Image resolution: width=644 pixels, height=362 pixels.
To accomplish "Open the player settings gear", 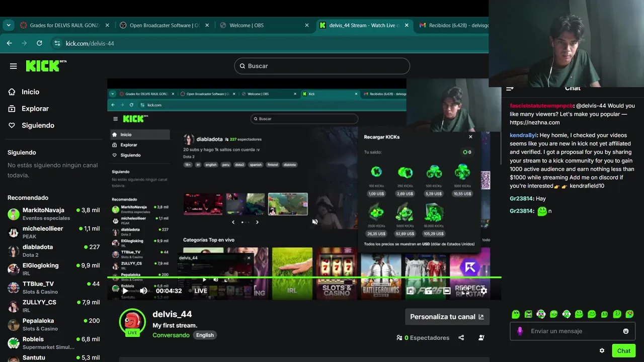I will click(484, 291).
